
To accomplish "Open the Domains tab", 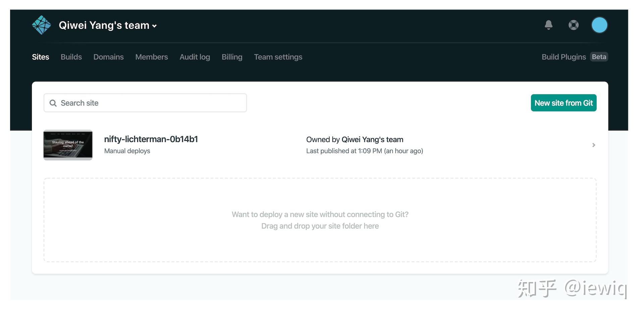I will [x=108, y=57].
